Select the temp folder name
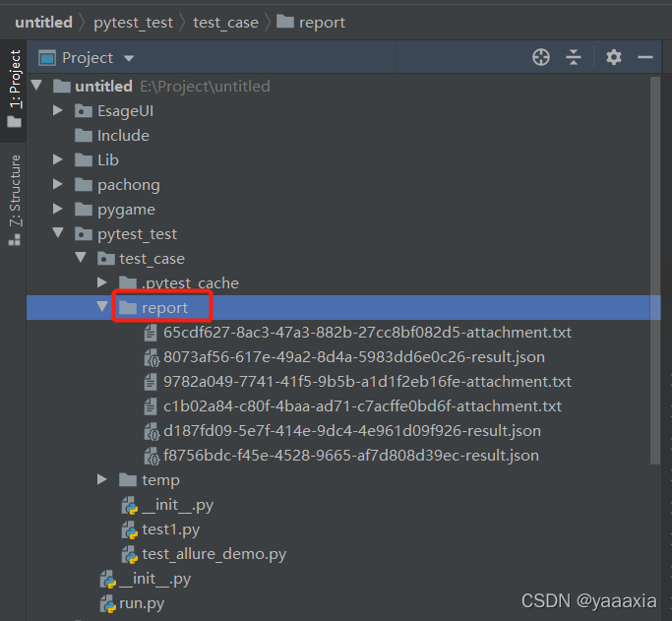 tap(160, 480)
